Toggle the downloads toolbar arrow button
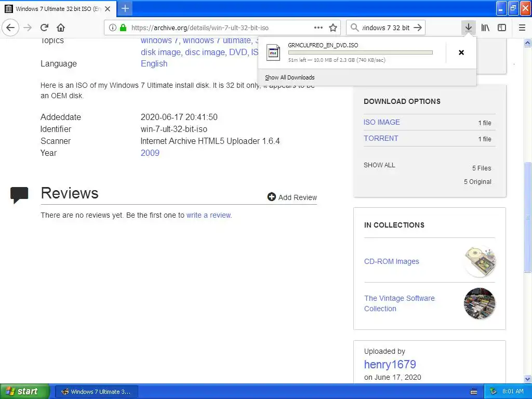This screenshot has height=399, width=532. (x=469, y=28)
